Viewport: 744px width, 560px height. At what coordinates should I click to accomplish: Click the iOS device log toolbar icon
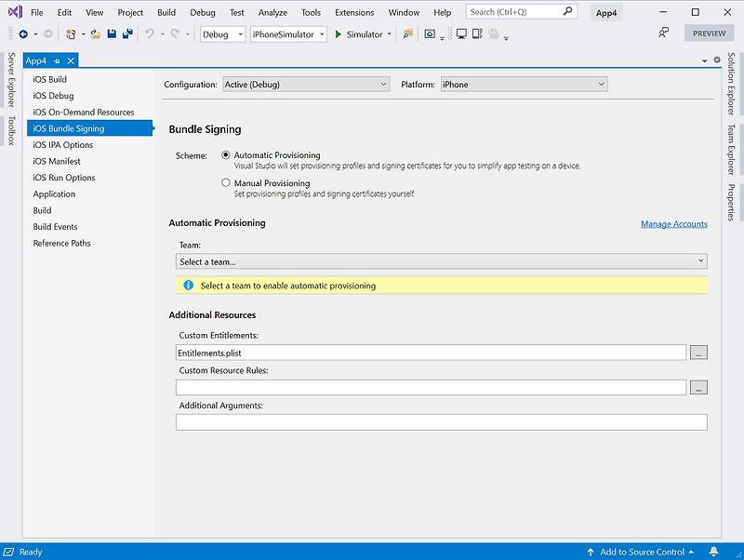click(477, 33)
